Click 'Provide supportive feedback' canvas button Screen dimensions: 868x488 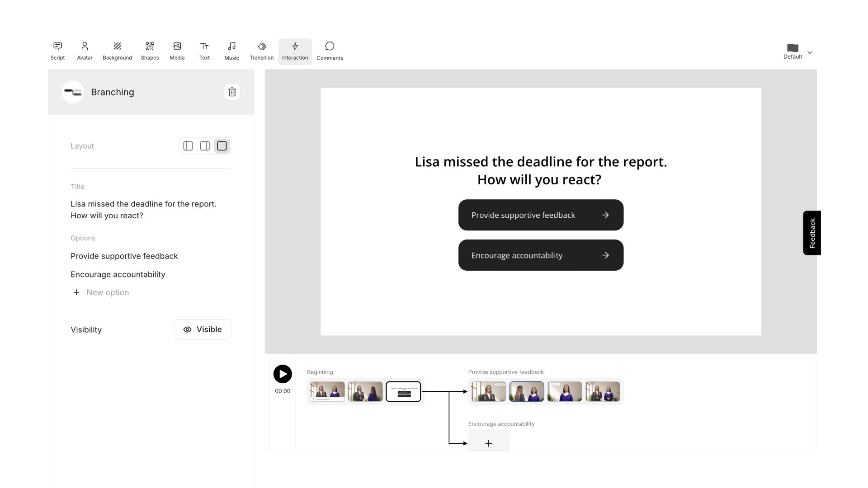(541, 215)
